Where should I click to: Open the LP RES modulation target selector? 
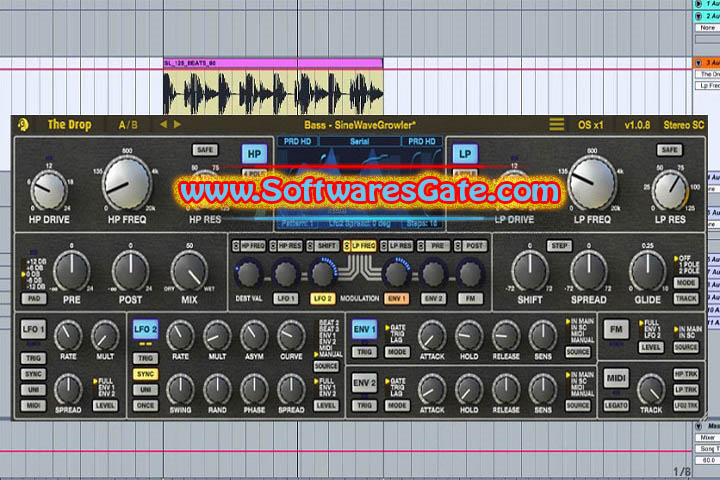tap(397, 246)
